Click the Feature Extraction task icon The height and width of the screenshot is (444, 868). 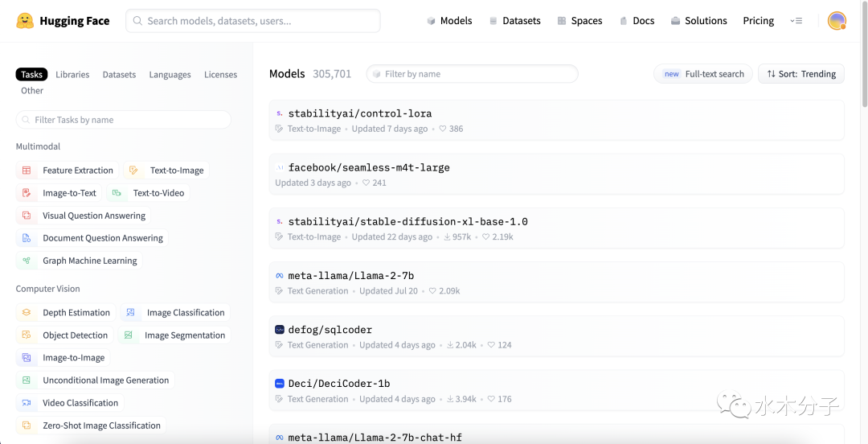[x=27, y=171]
